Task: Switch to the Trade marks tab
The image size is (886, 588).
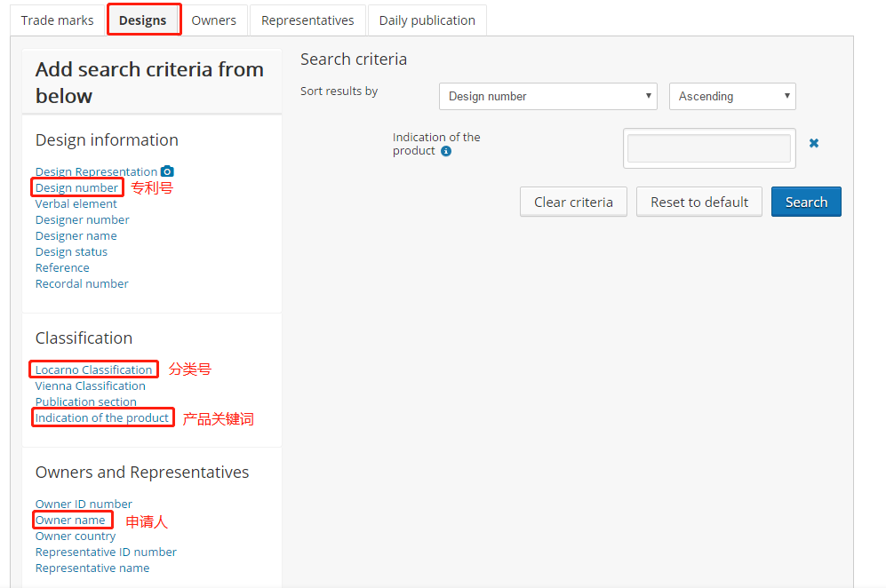Action: tap(57, 20)
